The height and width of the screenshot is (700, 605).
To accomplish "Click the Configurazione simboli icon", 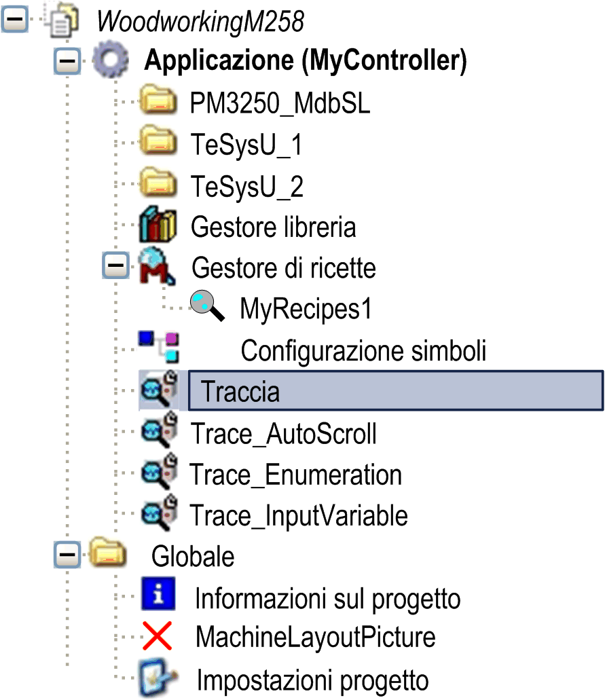I will (x=159, y=346).
